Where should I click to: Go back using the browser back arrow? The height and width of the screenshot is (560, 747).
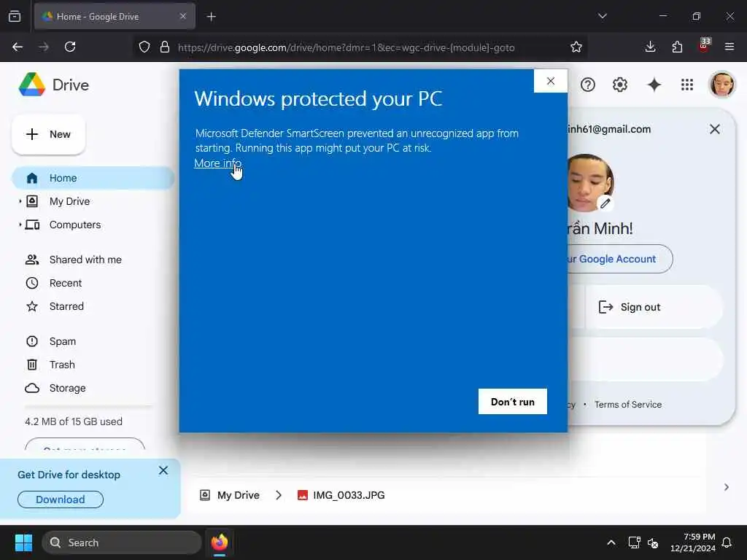(x=18, y=47)
